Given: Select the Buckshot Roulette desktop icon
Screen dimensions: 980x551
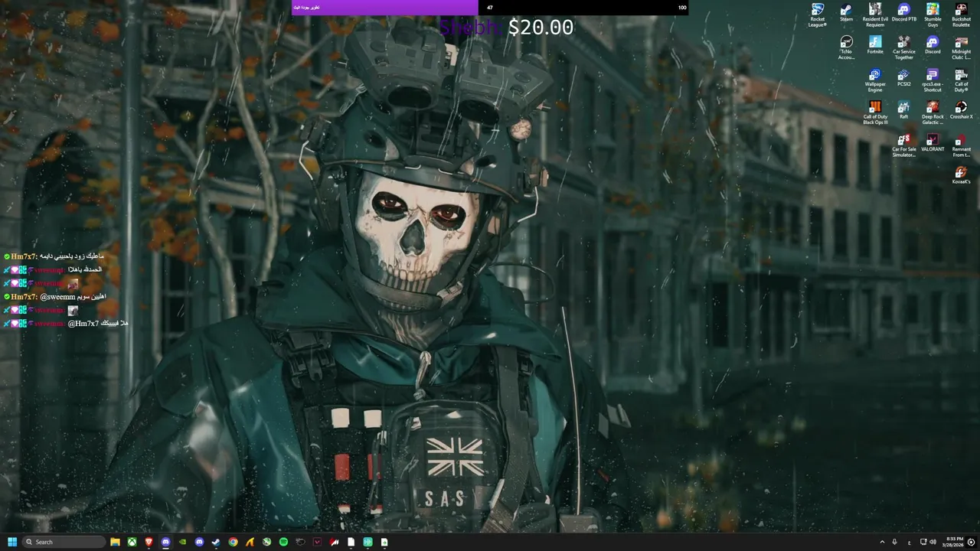Looking at the screenshot, I should [x=961, y=15].
